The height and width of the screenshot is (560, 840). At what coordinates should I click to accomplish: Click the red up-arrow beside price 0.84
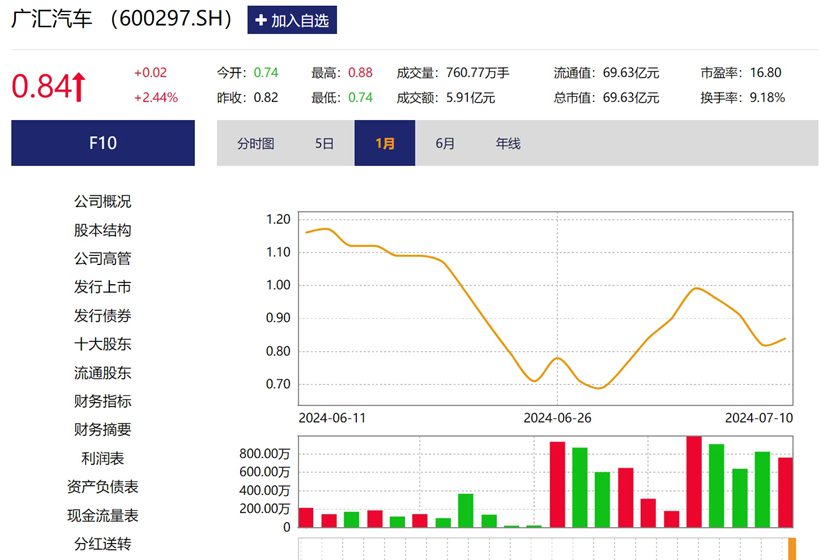click(x=79, y=87)
